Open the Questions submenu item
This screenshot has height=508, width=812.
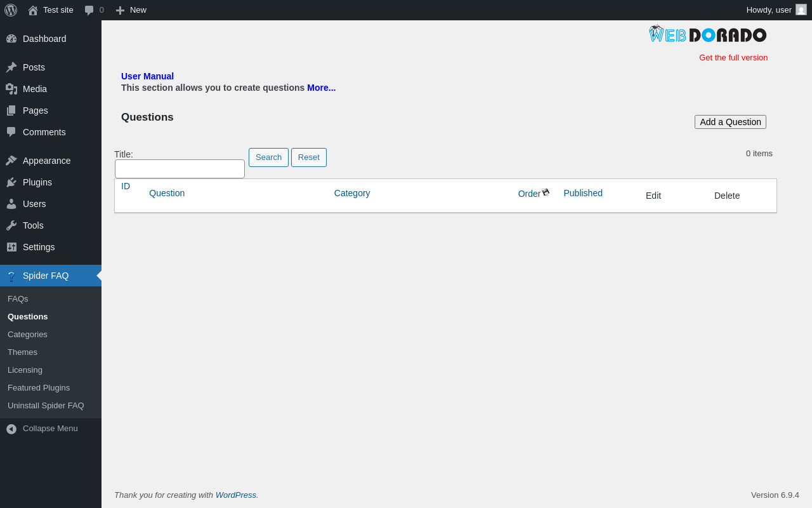[x=27, y=316]
